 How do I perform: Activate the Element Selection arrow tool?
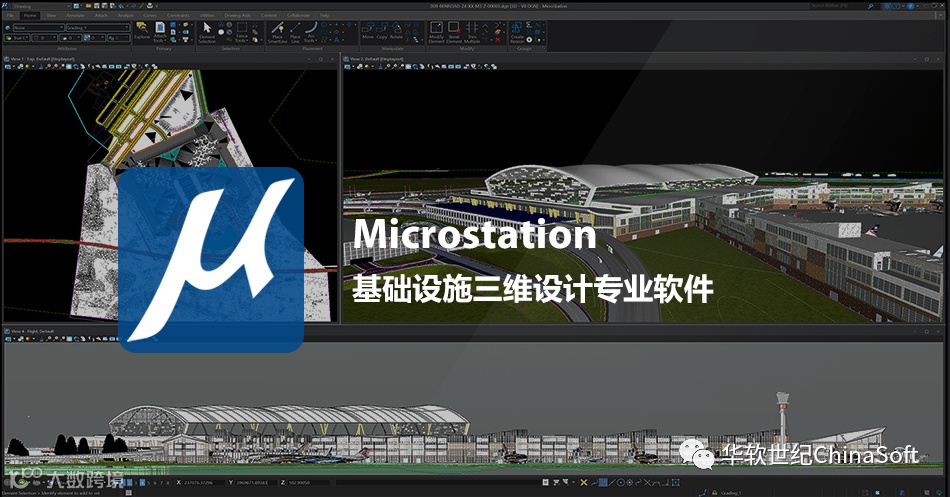pos(207,32)
